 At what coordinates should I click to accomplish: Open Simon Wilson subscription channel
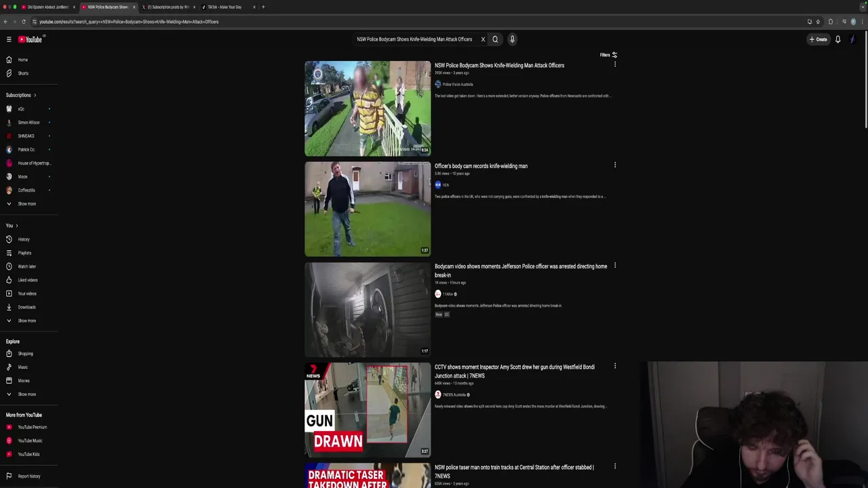(x=27, y=123)
